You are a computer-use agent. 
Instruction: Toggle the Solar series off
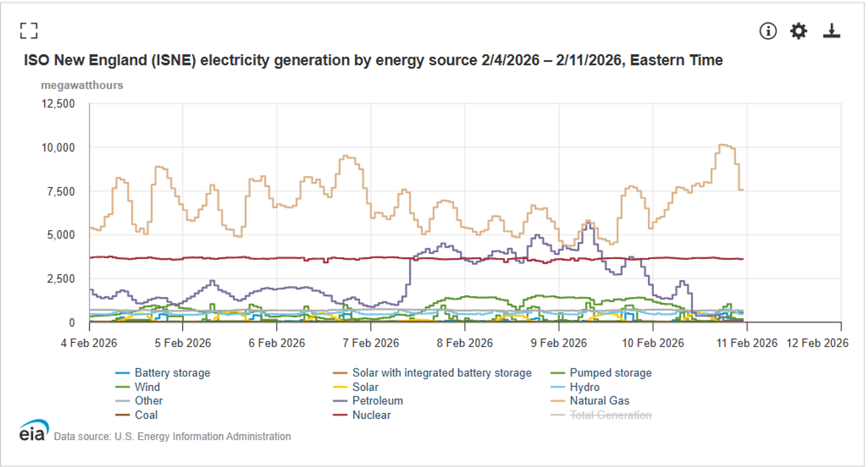[x=365, y=387]
